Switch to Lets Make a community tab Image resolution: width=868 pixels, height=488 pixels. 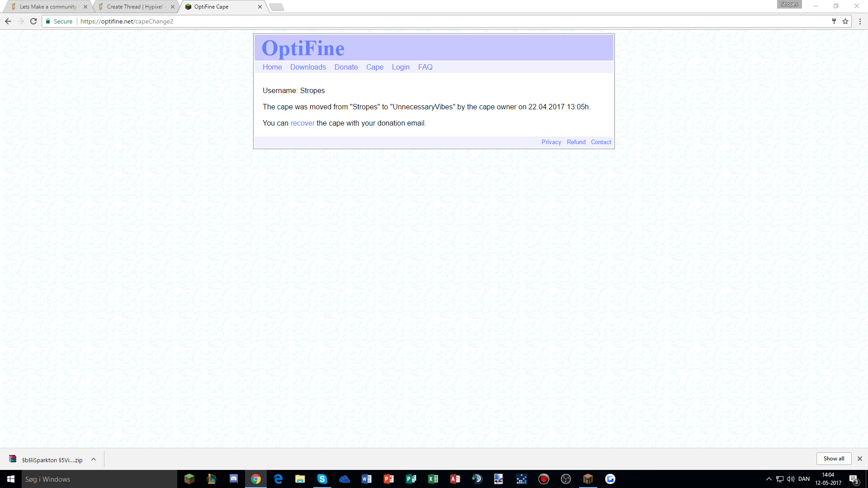(x=48, y=7)
